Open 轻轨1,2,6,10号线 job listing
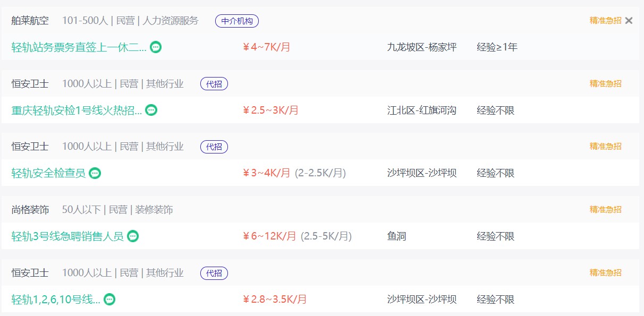This screenshot has height=316, width=644. pos(56,300)
